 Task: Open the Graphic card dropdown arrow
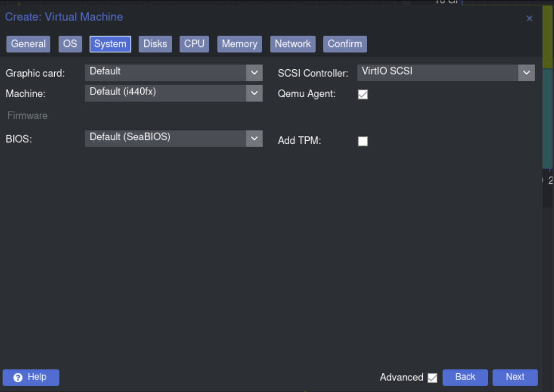click(x=254, y=73)
